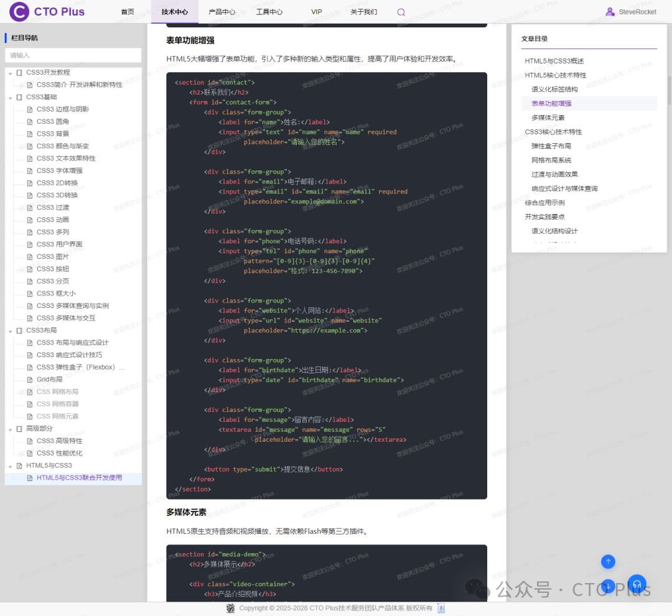672x616 pixels.
Task: Jump to 语义化标签结构 in article outline
Action: [x=554, y=89]
